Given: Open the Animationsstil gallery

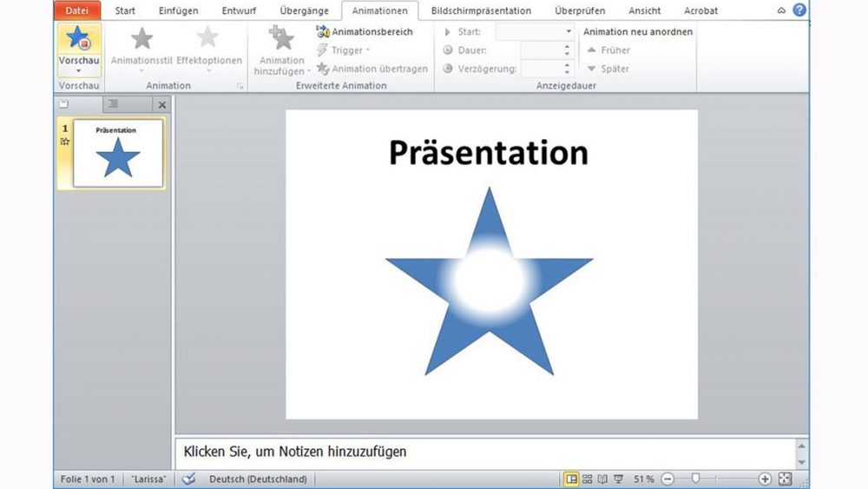Looking at the screenshot, I should pos(141,49).
